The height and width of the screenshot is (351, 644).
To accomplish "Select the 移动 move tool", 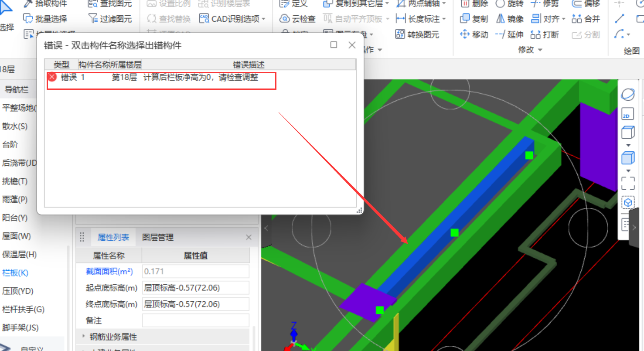I will point(474,34).
